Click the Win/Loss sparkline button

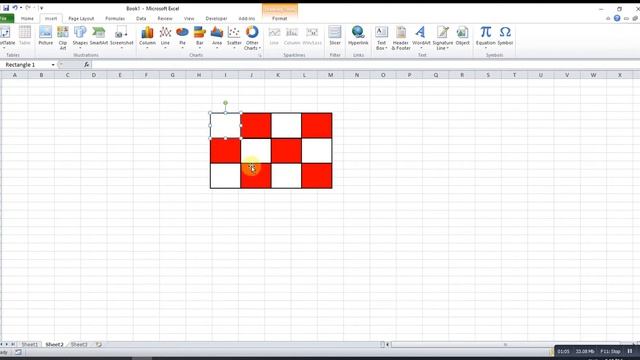tap(312, 35)
